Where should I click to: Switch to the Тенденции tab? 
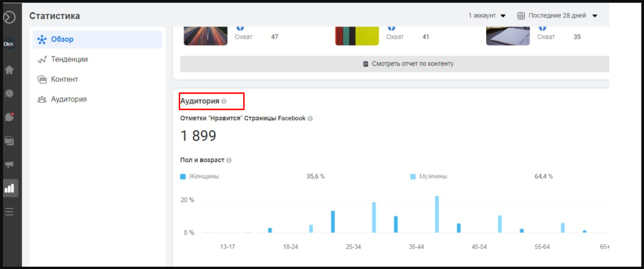tap(69, 59)
